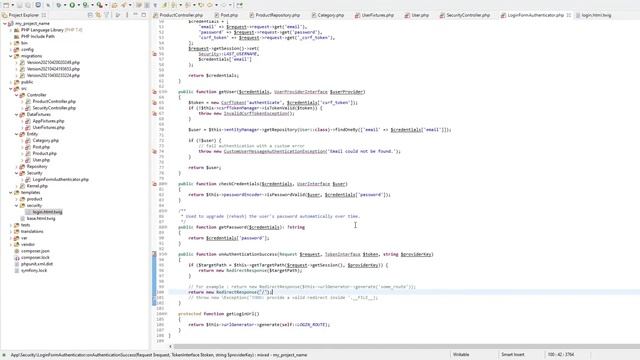Screen dimensions: 640x360
Task: Collapse the Controller folder
Action: click(x=16, y=95)
